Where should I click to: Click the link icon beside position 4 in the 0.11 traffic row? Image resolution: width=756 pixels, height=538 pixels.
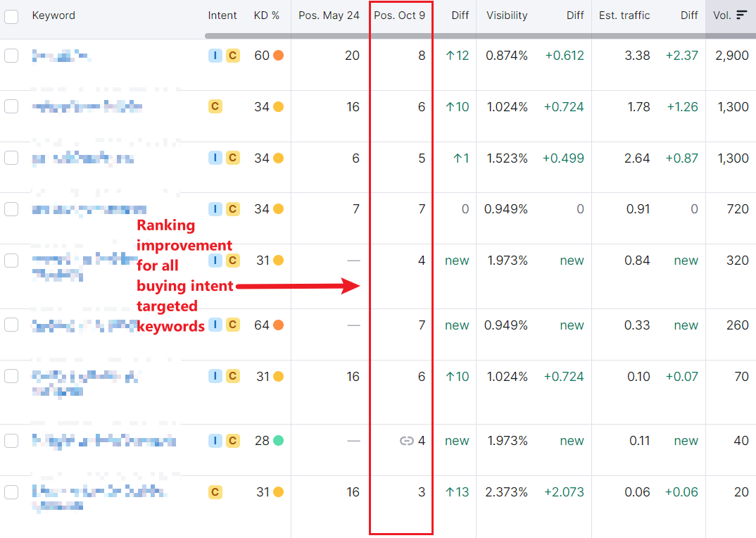(407, 441)
